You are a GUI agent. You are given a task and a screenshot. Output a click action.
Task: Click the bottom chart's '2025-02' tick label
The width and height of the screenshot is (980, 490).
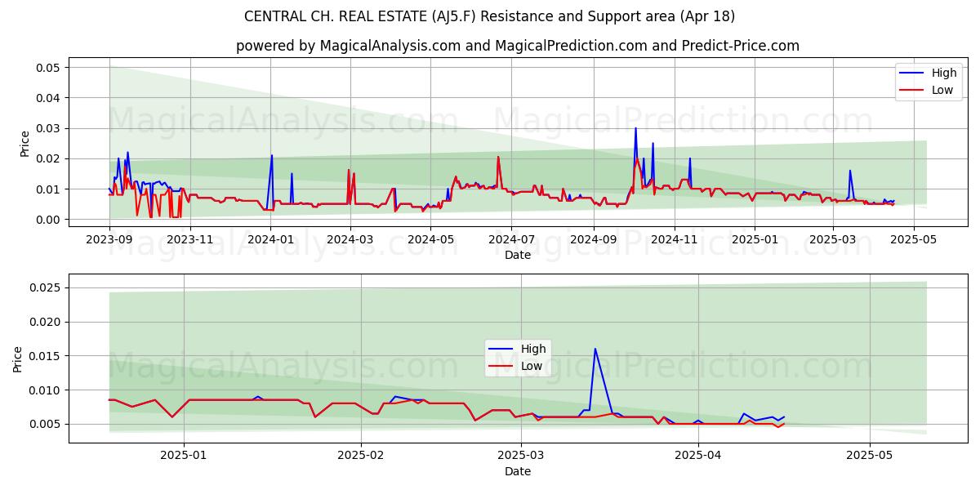coord(360,456)
